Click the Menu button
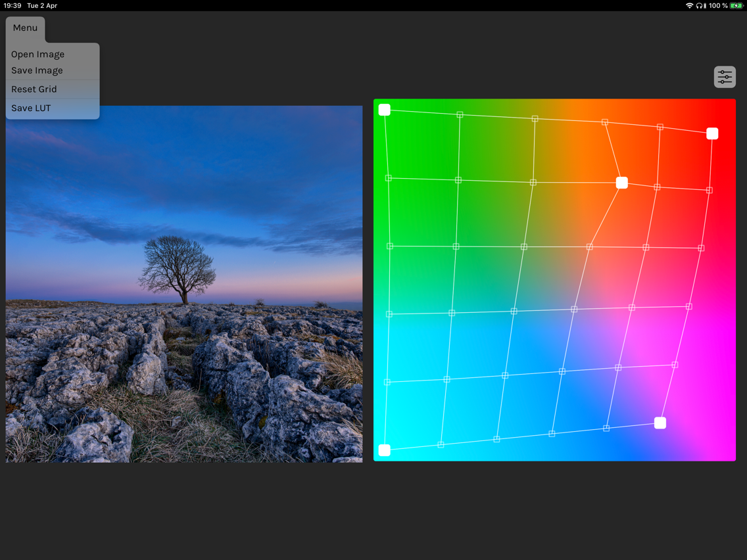747x560 pixels. pyautogui.click(x=25, y=28)
